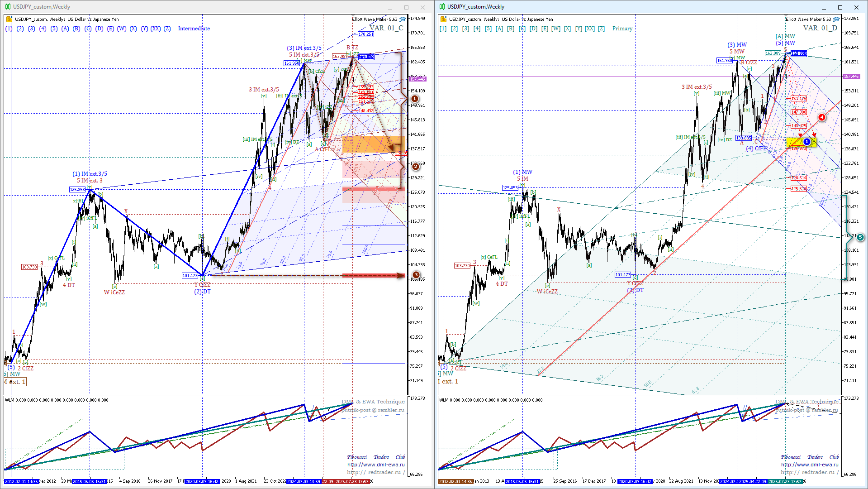Click the Primary wave degree label
868x489 pixels.
(x=622, y=29)
